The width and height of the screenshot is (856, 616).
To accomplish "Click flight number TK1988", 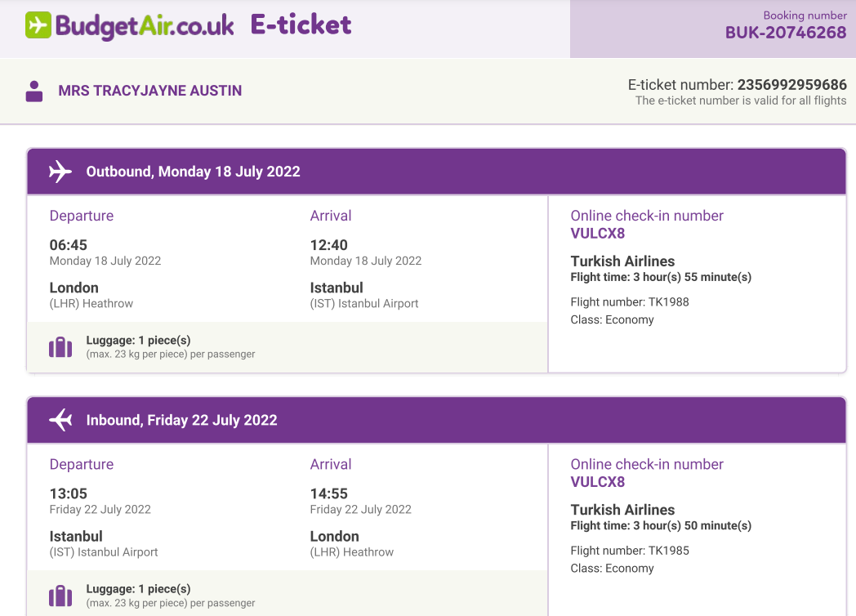I will pos(631,301).
